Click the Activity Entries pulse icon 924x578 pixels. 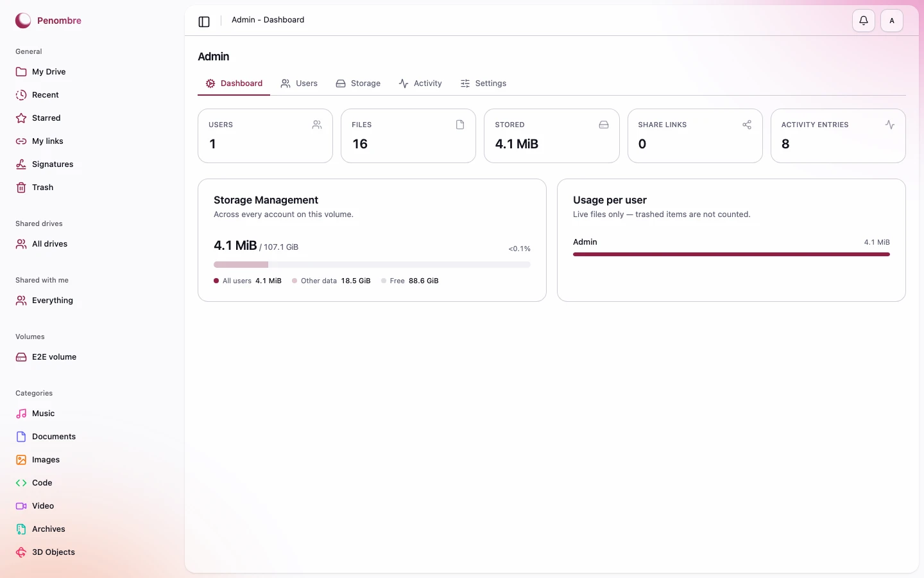coord(890,125)
